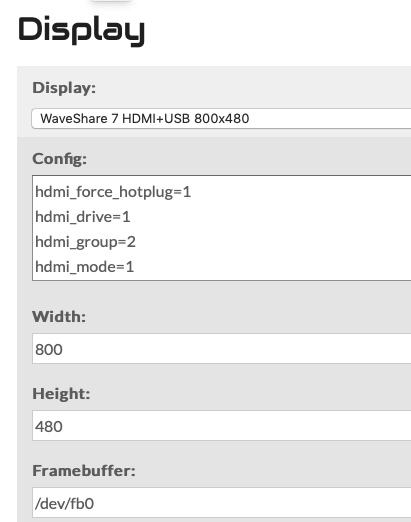Focus the Config text area
The image size is (411, 522).
pos(221,228)
